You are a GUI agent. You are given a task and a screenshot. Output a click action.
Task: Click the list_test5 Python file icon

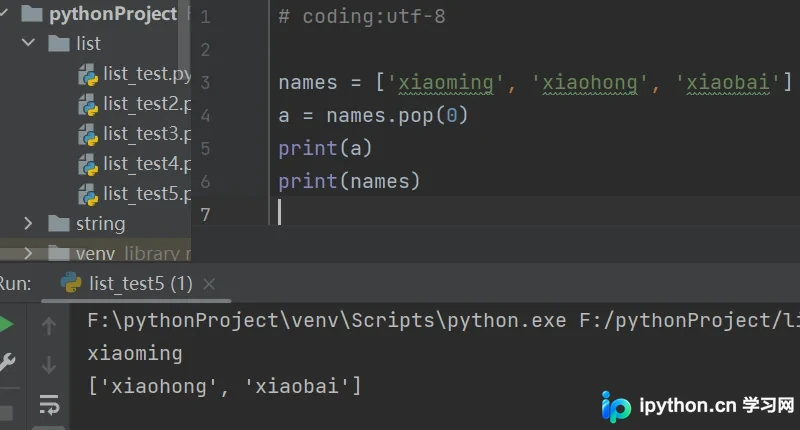click(88, 195)
